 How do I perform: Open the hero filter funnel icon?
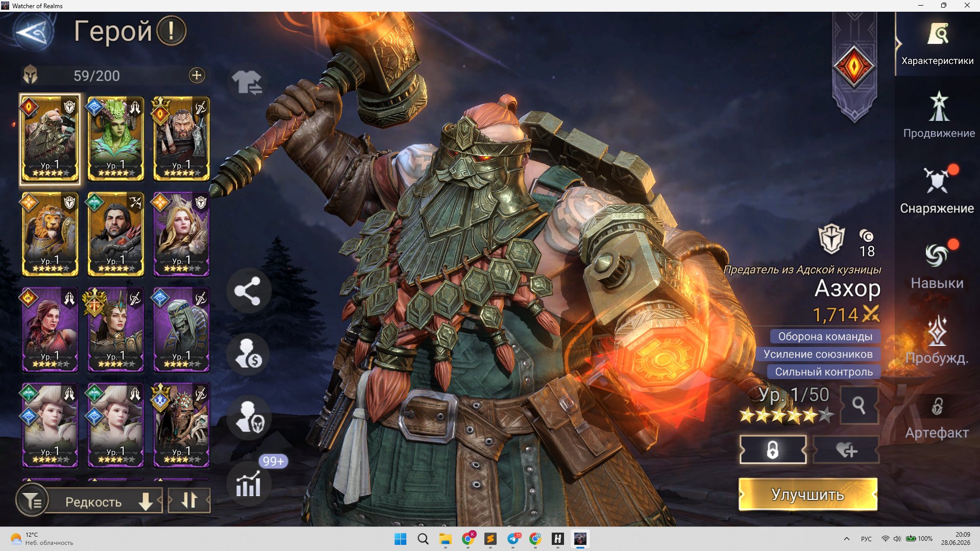point(32,501)
